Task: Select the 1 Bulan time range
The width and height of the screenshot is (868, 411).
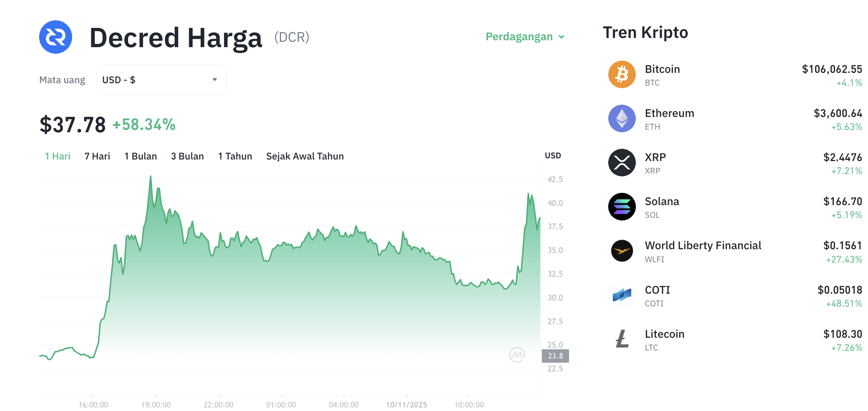Action: [140, 156]
